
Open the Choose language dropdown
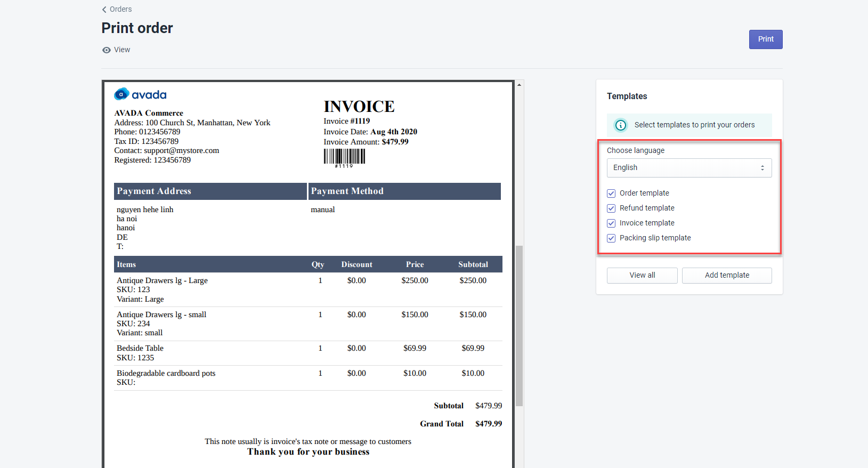click(x=689, y=168)
